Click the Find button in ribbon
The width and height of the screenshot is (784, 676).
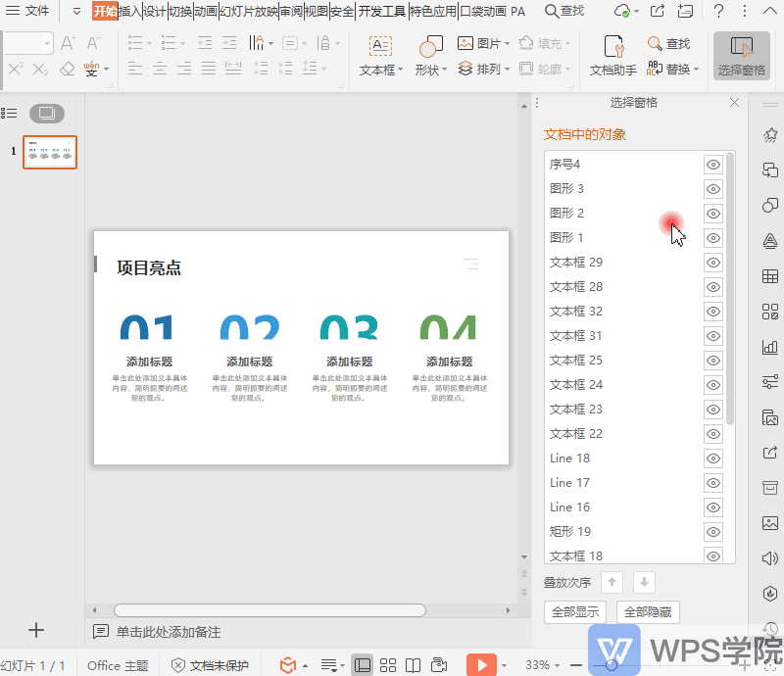[668, 43]
